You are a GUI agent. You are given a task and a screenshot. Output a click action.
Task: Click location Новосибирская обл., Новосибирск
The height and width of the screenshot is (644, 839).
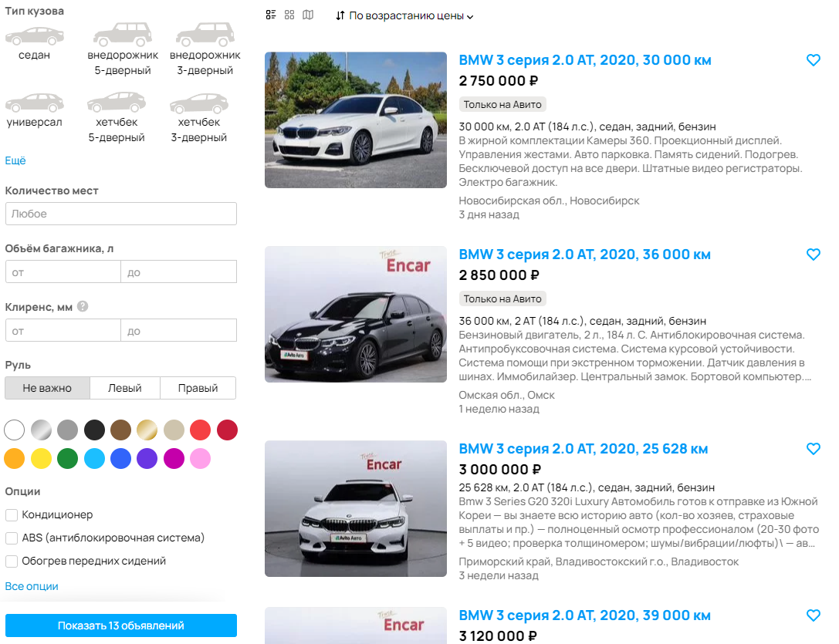549,201
